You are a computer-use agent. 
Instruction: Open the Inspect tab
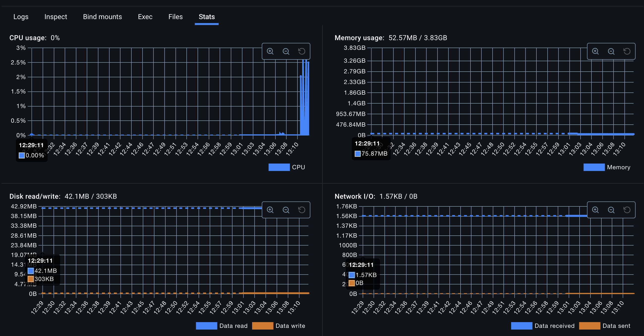click(x=56, y=17)
